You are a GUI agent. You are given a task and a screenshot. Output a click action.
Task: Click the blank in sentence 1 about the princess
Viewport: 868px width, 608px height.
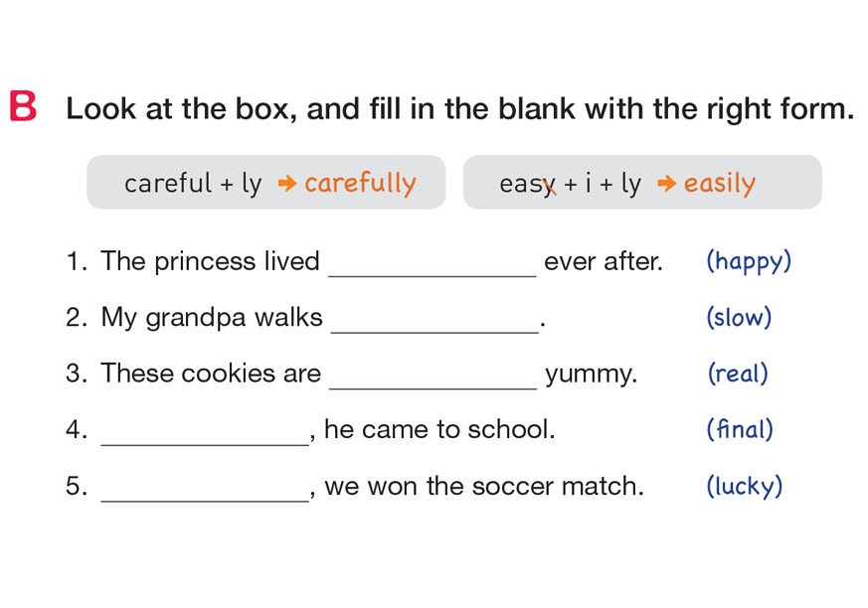click(432, 264)
